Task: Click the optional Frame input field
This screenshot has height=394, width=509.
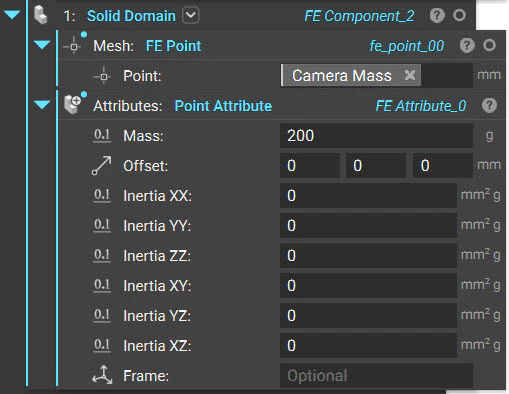Action: point(376,375)
